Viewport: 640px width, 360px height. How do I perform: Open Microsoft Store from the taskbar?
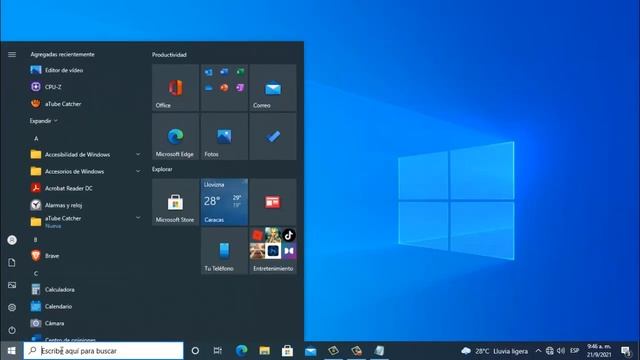tap(287, 351)
